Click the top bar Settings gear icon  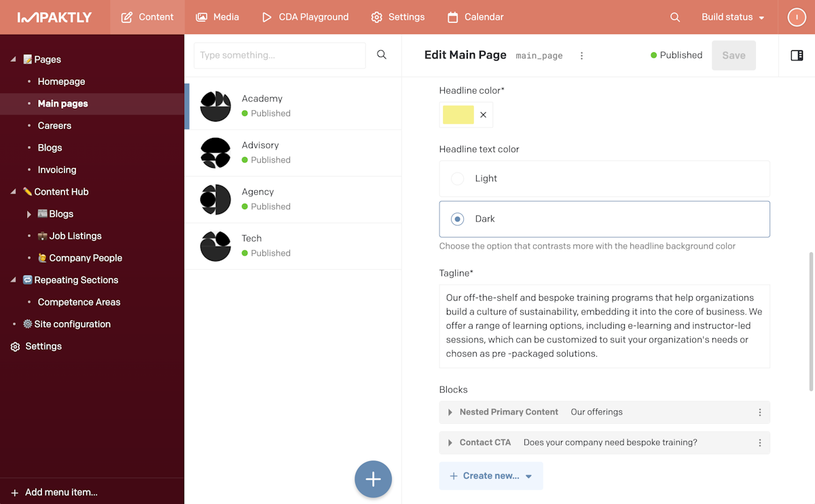tap(377, 17)
